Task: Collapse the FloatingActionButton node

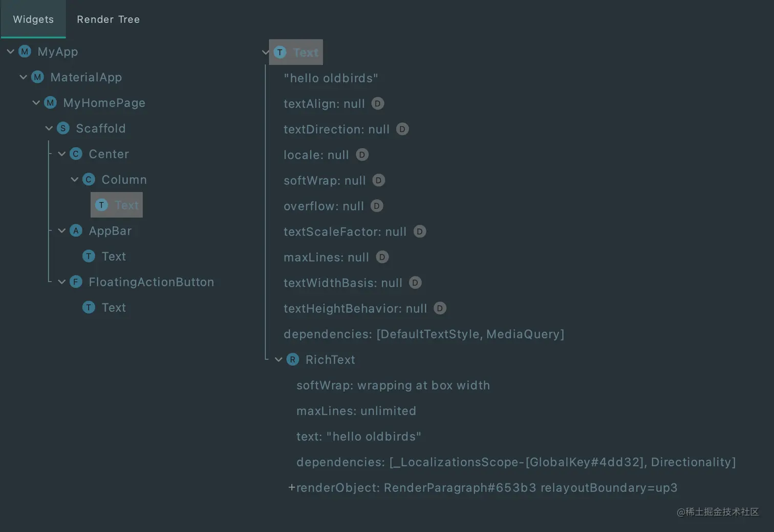Action: pyautogui.click(x=61, y=282)
